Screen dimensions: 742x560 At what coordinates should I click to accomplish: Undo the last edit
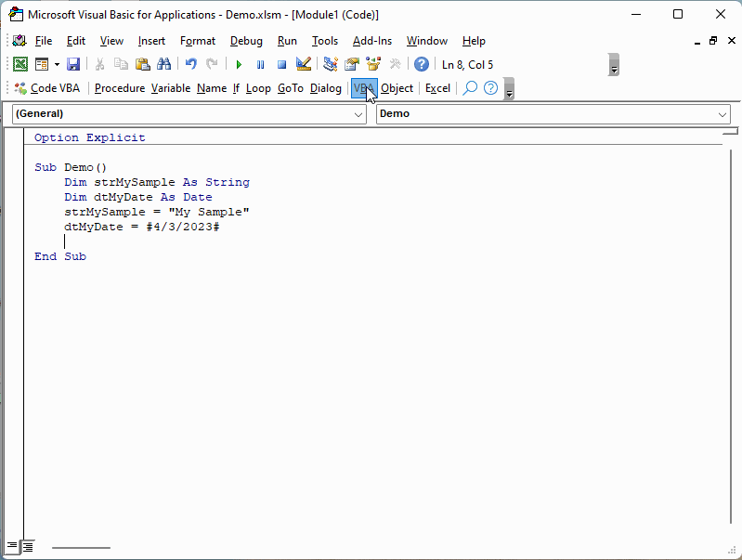coord(191,64)
